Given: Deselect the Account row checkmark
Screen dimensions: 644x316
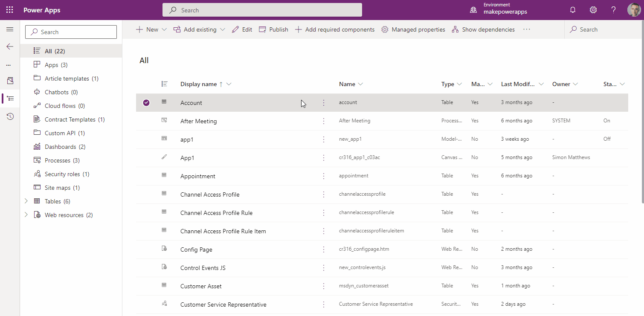Looking at the screenshot, I should pyautogui.click(x=146, y=103).
